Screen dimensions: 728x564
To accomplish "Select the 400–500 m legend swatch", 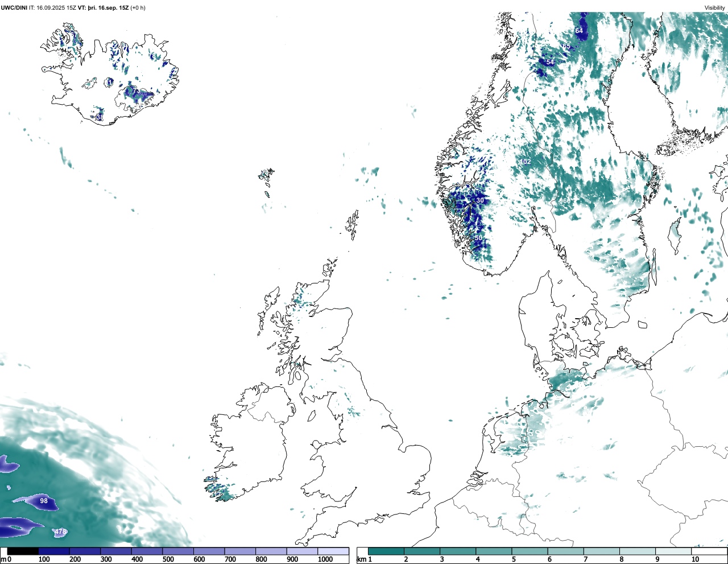I will 147,551.
